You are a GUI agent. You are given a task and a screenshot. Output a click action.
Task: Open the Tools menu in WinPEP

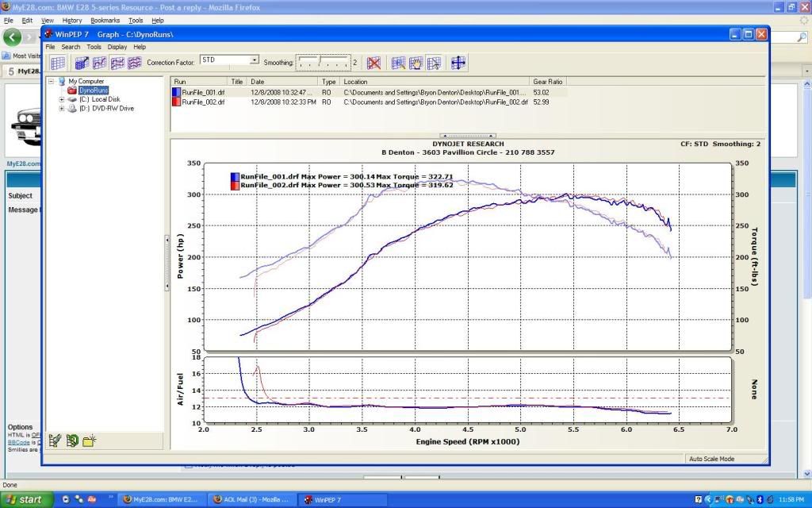pyautogui.click(x=94, y=47)
